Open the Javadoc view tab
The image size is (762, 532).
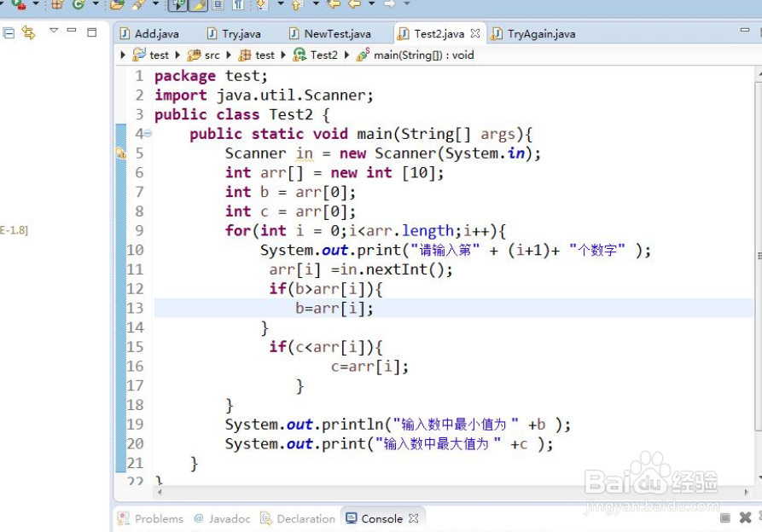pos(222,519)
